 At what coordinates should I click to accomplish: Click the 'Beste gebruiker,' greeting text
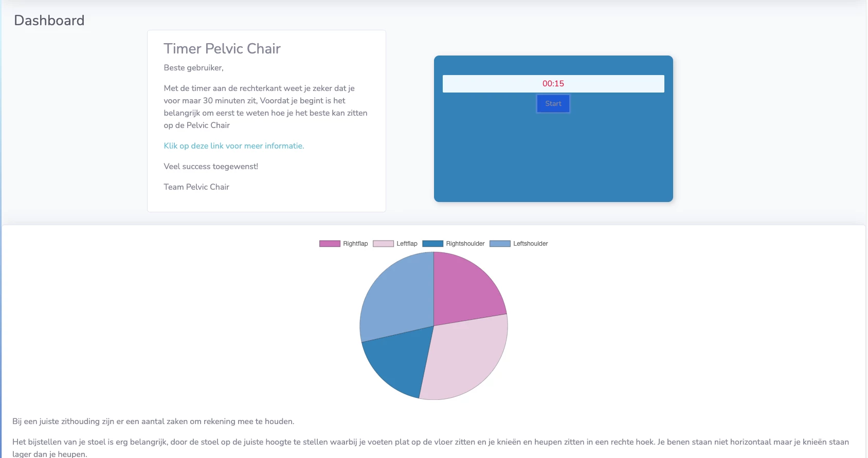click(193, 68)
